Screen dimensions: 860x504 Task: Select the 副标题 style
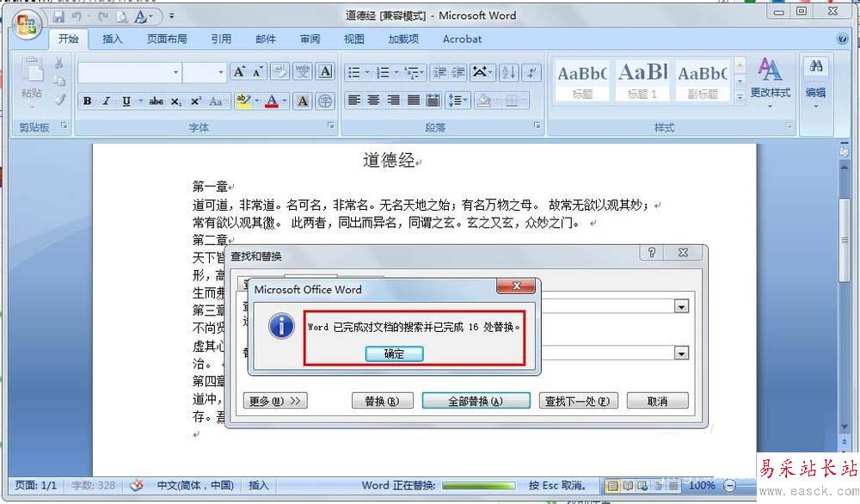point(703,81)
